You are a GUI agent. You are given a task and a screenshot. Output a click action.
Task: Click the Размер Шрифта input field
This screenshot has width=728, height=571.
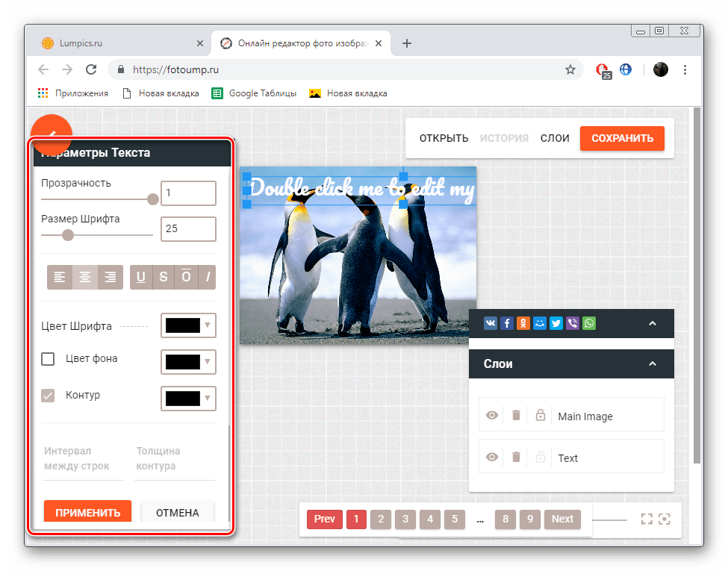(188, 229)
